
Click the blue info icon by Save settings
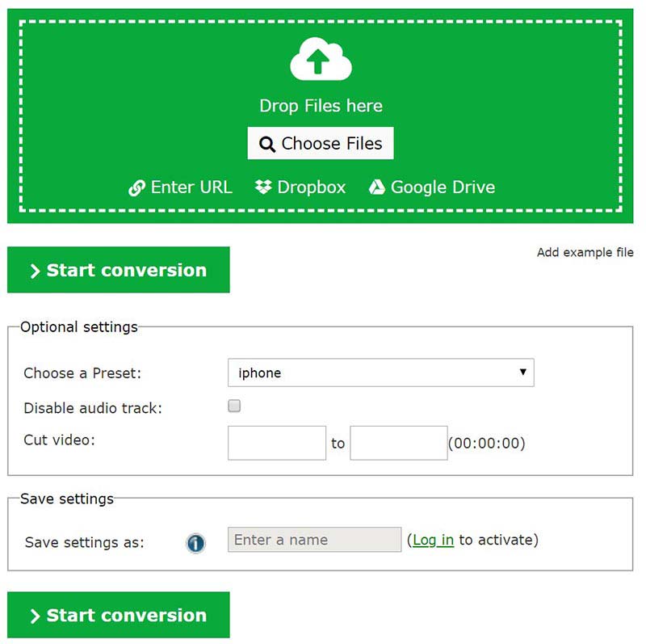(195, 543)
